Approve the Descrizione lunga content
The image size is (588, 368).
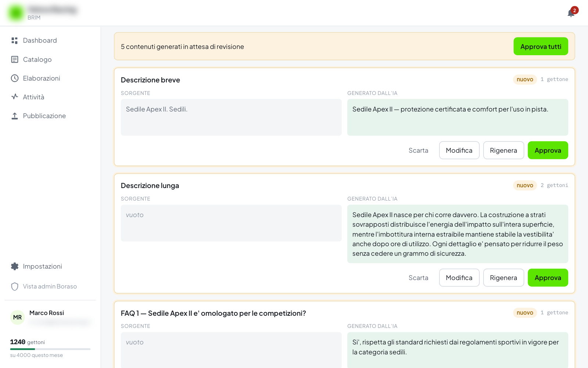coord(548,277)
